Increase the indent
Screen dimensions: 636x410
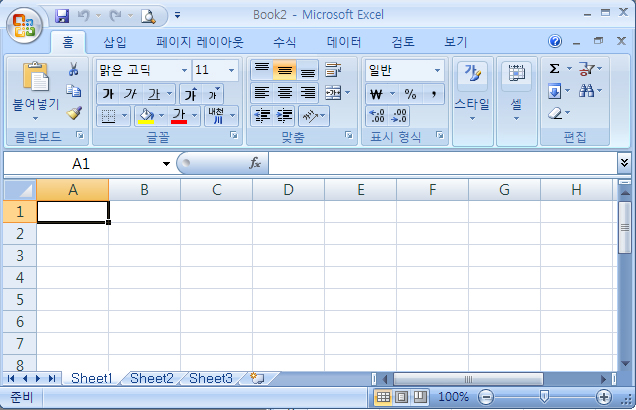click(x=284, y=116)
